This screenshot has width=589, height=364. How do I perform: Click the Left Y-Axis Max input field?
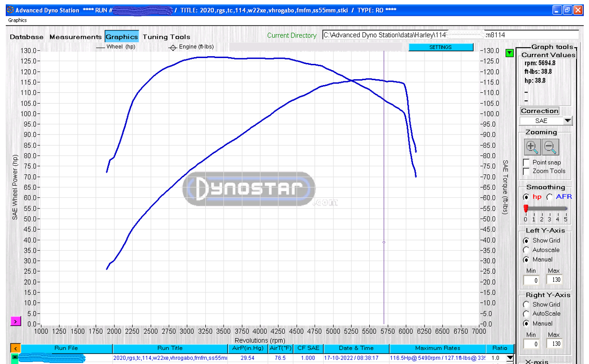(553, 280)
